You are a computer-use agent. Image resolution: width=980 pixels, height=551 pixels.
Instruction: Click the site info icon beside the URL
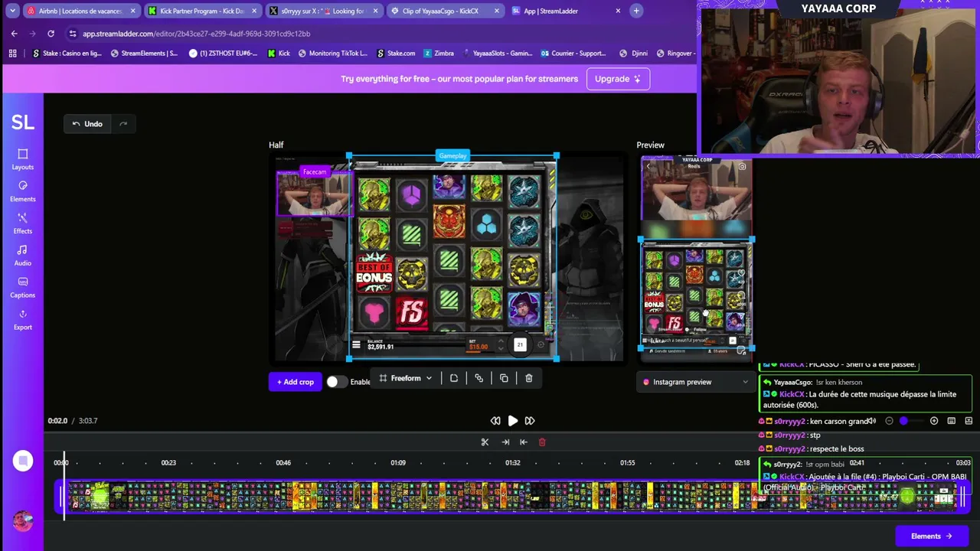(72, 34)
